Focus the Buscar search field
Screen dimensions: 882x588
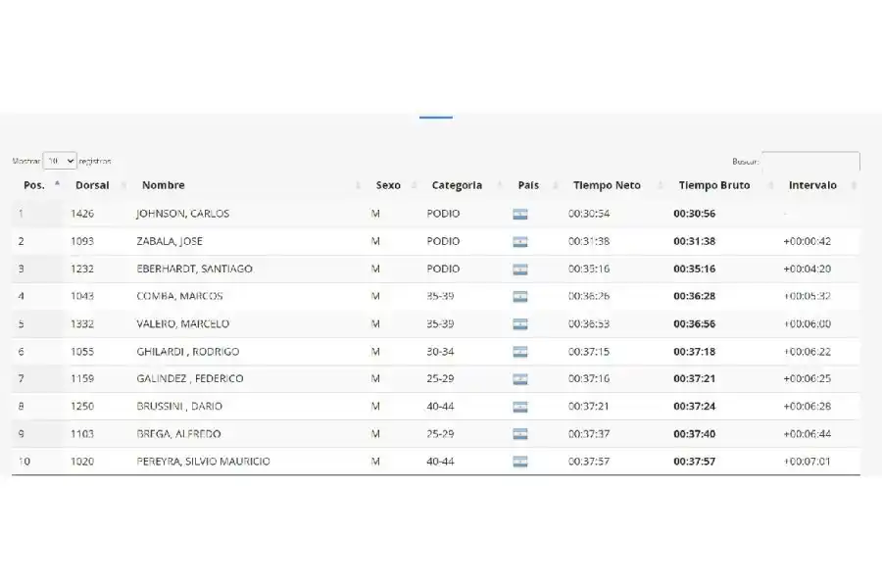click(x=810, y=161)
